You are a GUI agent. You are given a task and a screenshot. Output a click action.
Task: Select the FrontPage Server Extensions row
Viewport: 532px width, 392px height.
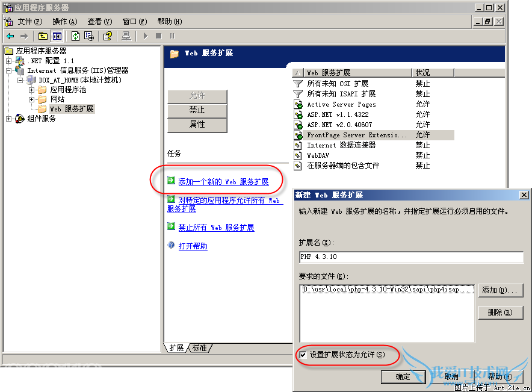coord(373,135)
